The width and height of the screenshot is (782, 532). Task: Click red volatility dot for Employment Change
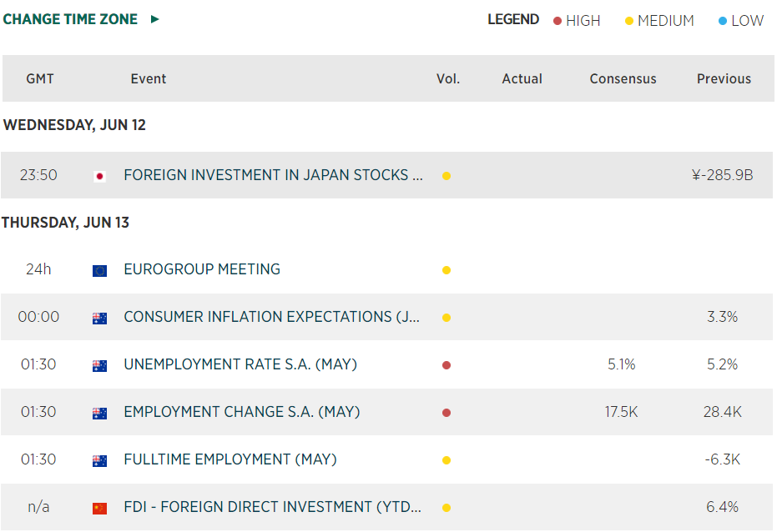pyautogui.click(x=446, y=413)
